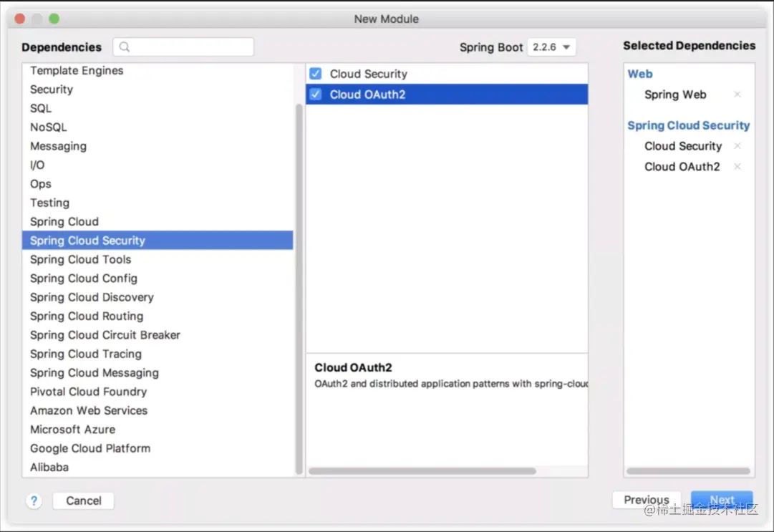
Task: Select the Spring Cloud Discovery category
Action: (x=158, y=297)
